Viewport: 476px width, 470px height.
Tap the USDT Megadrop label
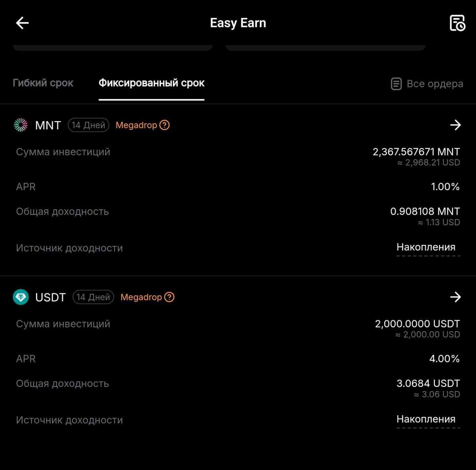(x=141, y=297)
